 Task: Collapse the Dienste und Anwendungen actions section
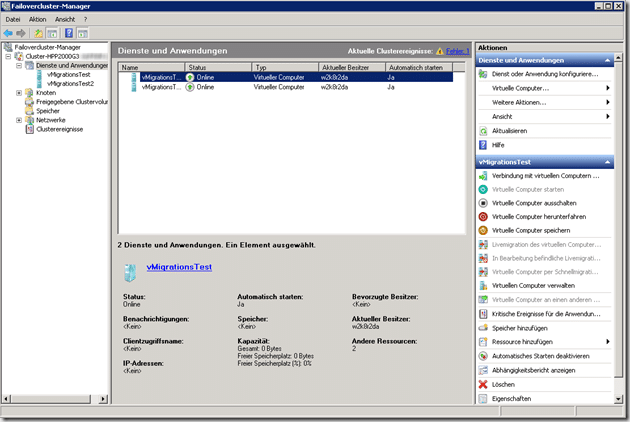607,60
